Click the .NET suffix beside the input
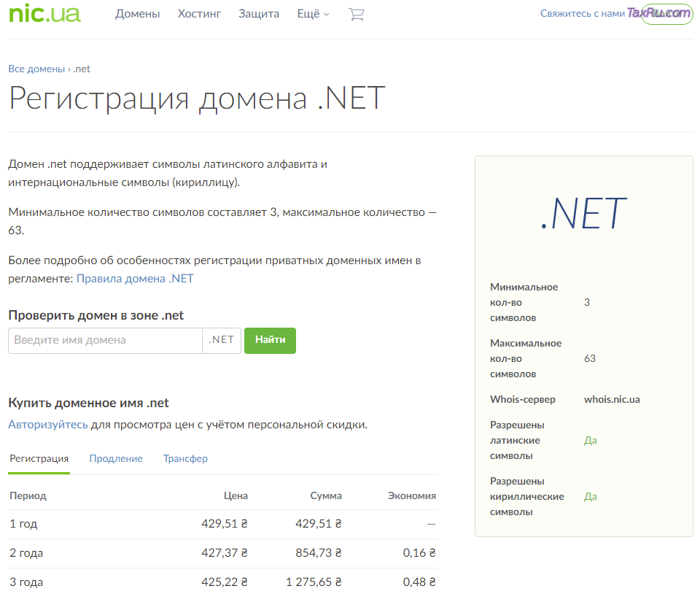This screenshot has width=700, height=594. coord(222,340)
